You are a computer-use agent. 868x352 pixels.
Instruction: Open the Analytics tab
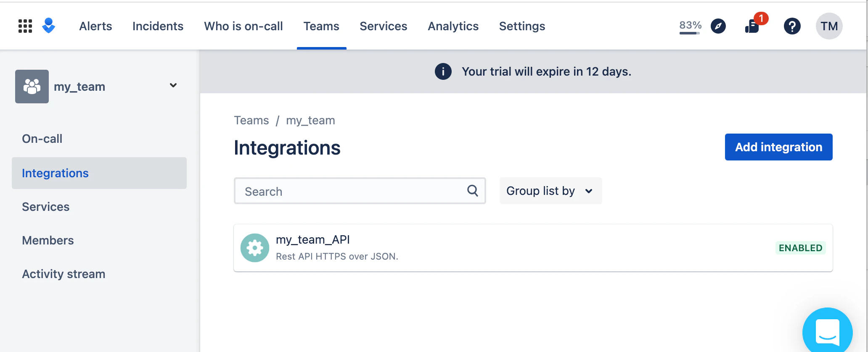coord(453,26)
